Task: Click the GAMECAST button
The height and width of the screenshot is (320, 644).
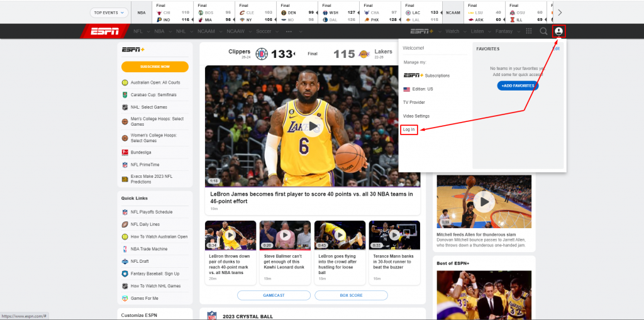Action: [x=274, y=295]
